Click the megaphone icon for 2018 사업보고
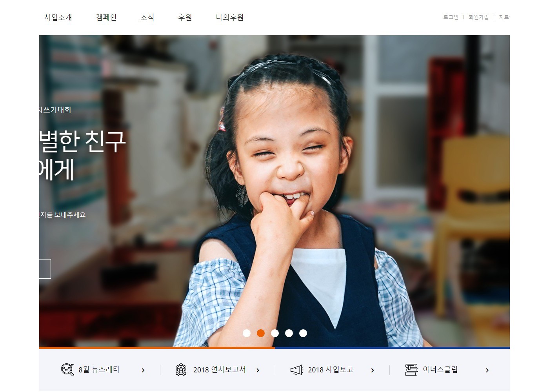The image size is (549, 392). coord(297,370)
